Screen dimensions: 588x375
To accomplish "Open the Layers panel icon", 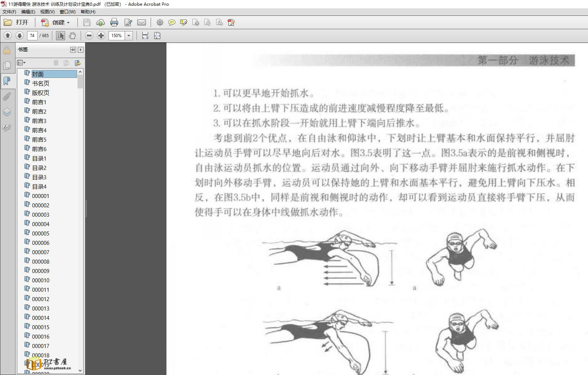I will point(6,112).
